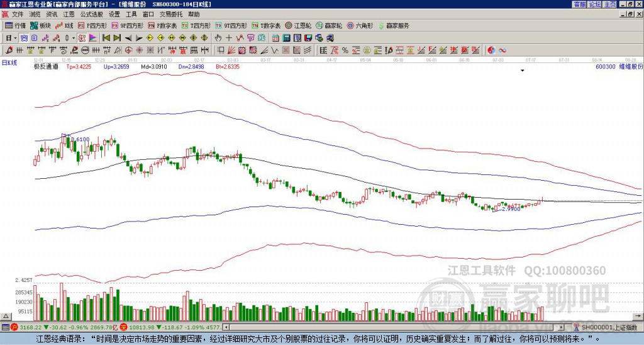
Task: Click the volume panel up-triangle button
Action: pyautogui.click(x=6, y=316)
